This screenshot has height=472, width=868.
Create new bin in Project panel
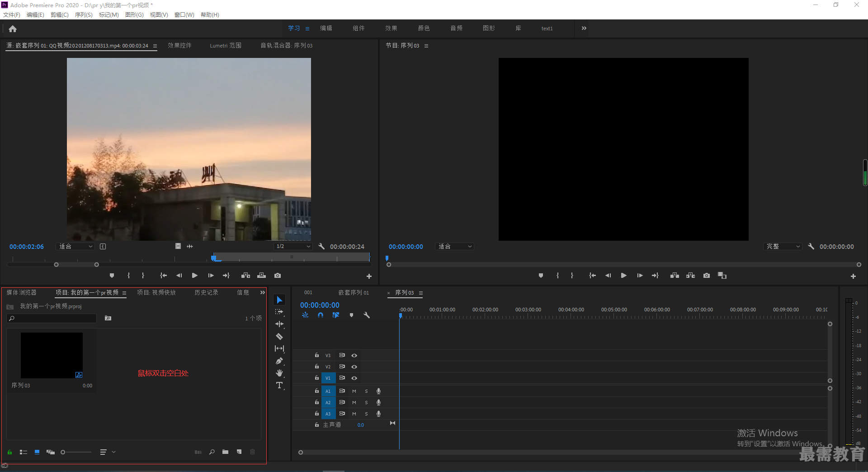point(225,452)
